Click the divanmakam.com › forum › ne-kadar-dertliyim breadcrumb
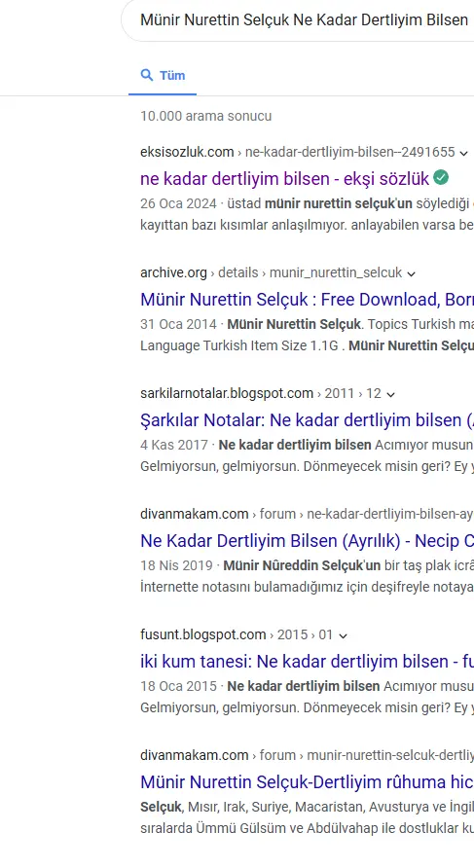The width and height of the screenshot is (474, 868). coord(307,514)
